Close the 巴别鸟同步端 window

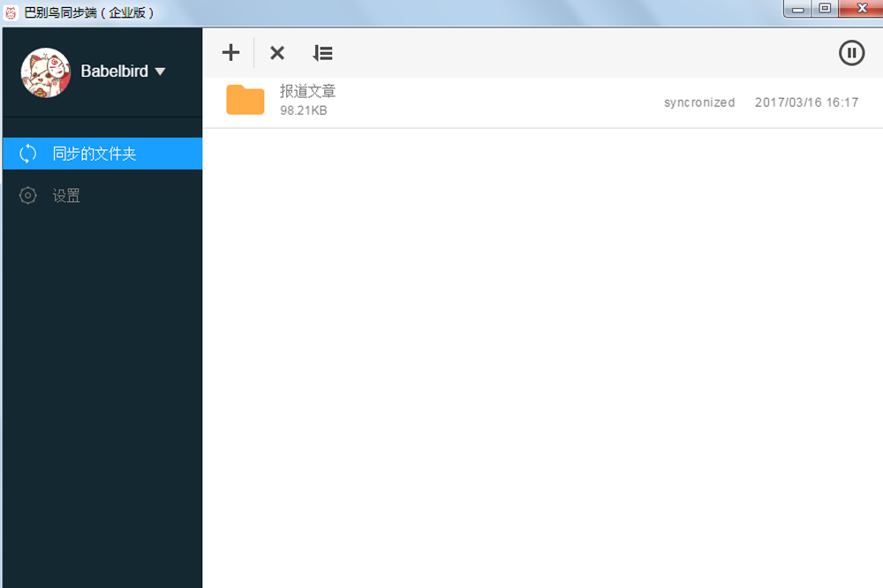[x=859, y=9]
